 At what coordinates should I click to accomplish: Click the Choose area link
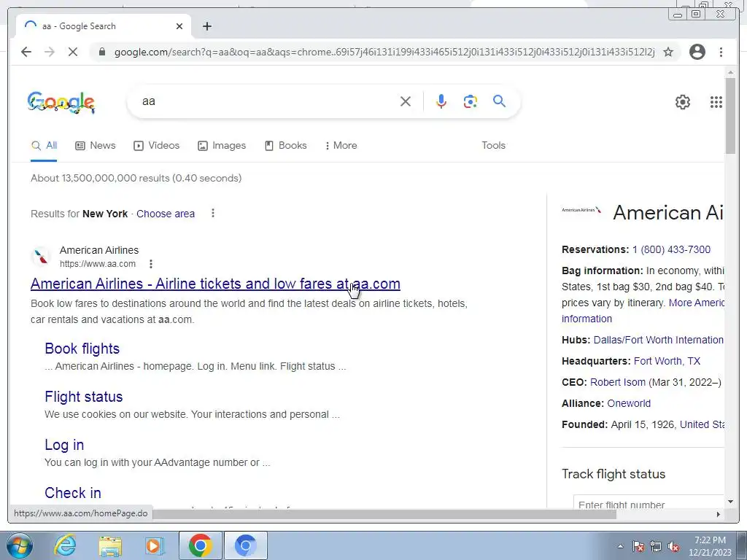[166, 214]
